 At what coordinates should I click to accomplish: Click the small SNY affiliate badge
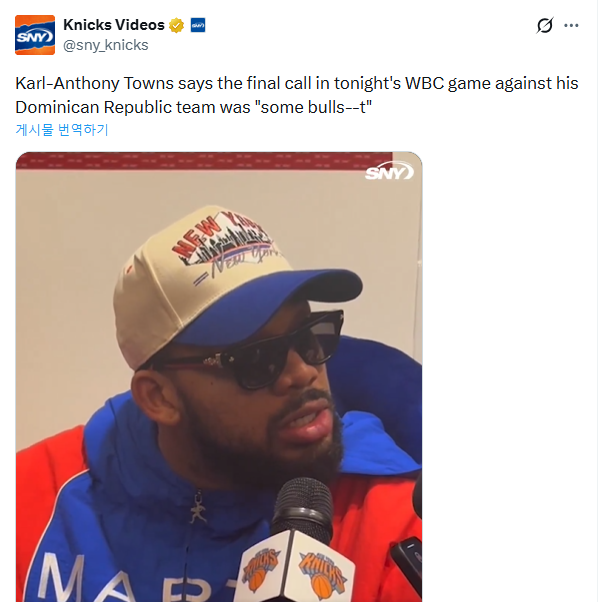click(x=198, y=25)
